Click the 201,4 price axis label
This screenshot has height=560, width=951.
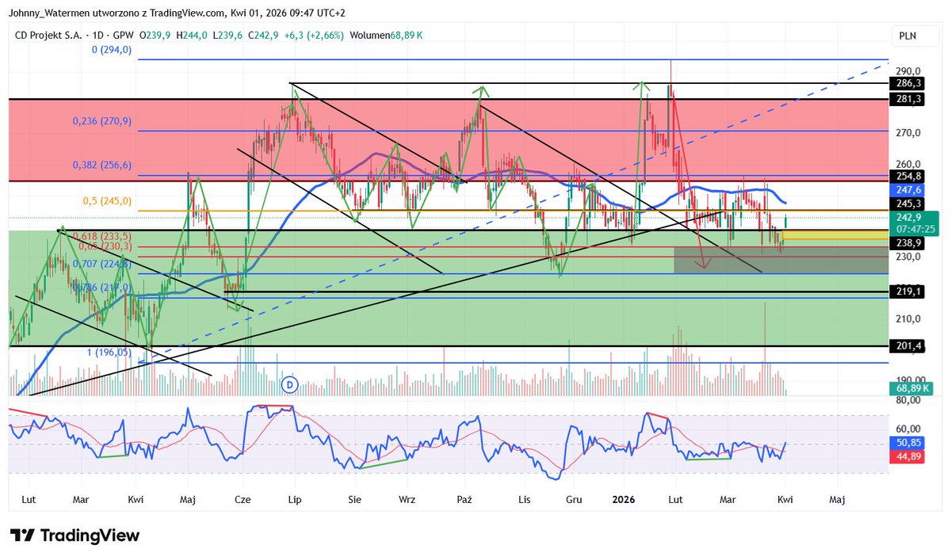908,346
